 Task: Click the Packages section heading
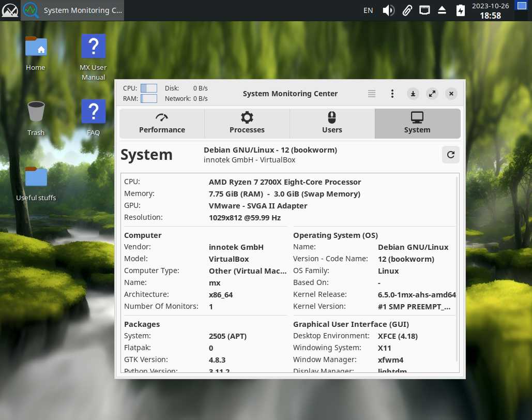pyautogui.click(x=142, y=324)
